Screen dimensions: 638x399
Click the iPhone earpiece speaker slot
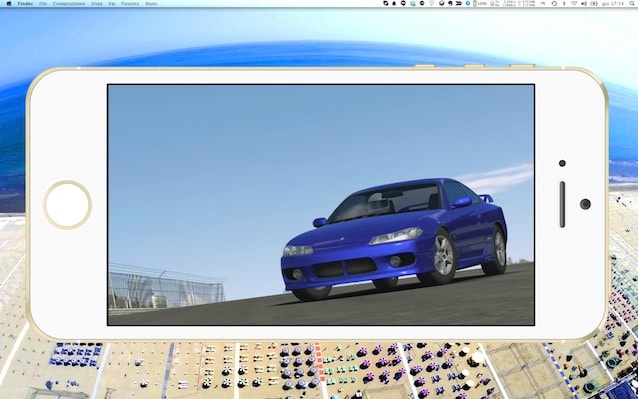click(x=562, y=204)
